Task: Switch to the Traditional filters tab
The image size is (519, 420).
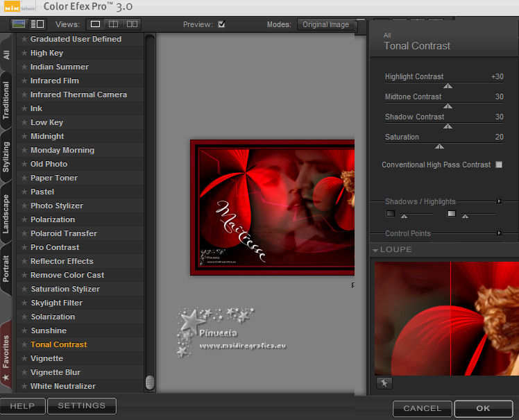Action: pos(6,101)
